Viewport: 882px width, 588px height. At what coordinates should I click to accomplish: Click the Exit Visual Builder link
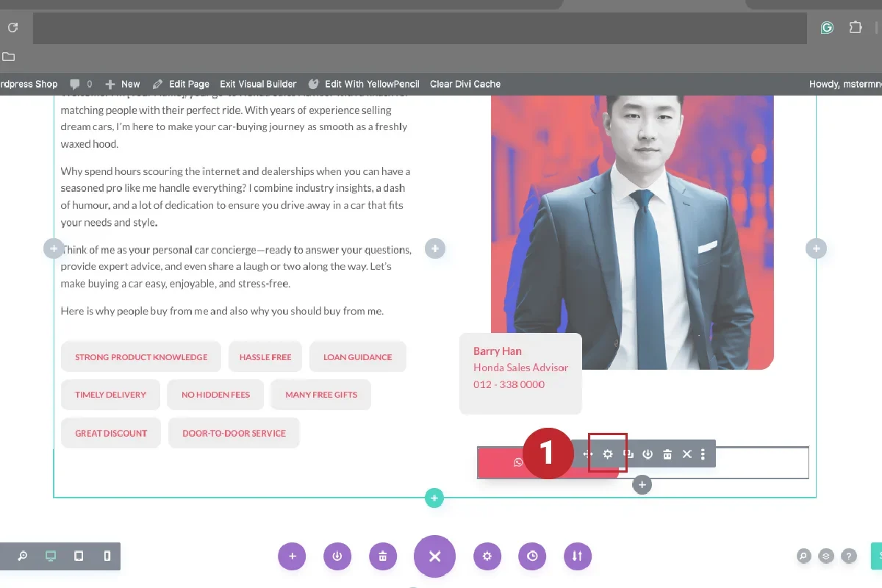(257, 84)
